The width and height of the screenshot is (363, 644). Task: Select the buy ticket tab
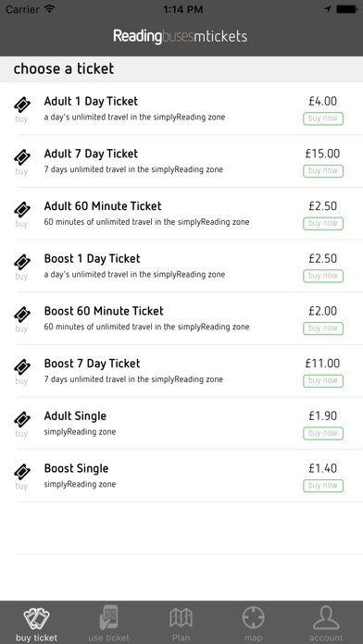click(37, 624)
